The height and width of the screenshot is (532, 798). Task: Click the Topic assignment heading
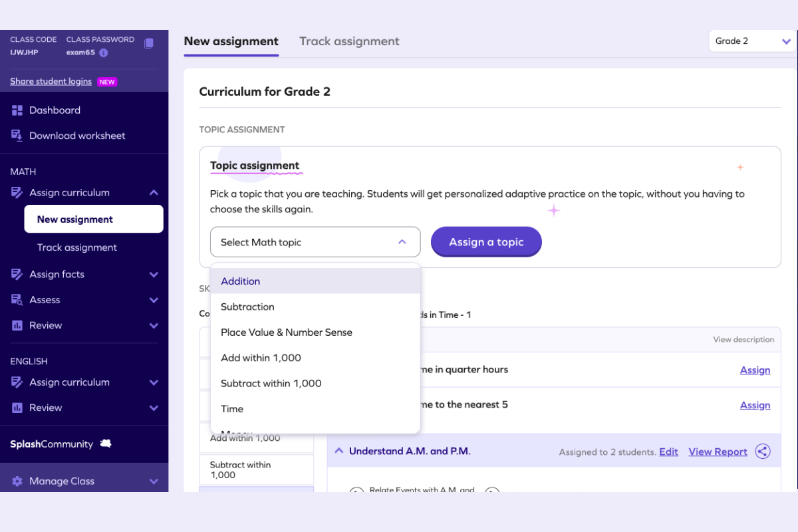[x=255, y=166]
